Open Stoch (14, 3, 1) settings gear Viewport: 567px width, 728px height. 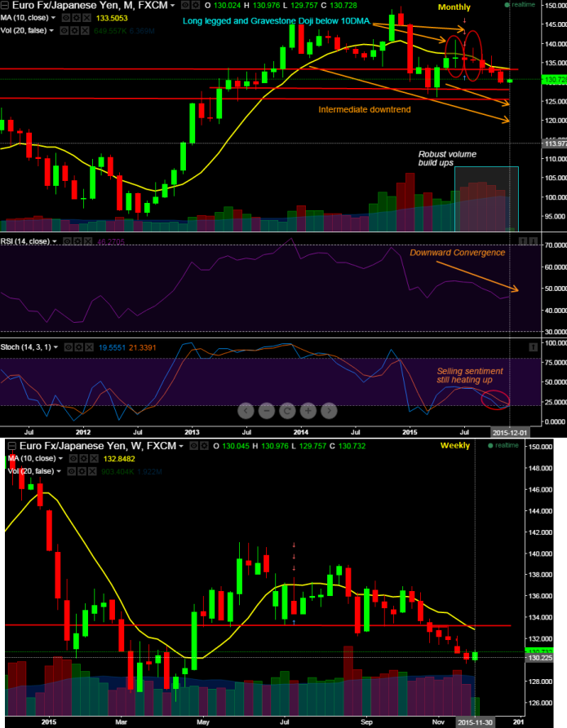[x=79, y=347]
